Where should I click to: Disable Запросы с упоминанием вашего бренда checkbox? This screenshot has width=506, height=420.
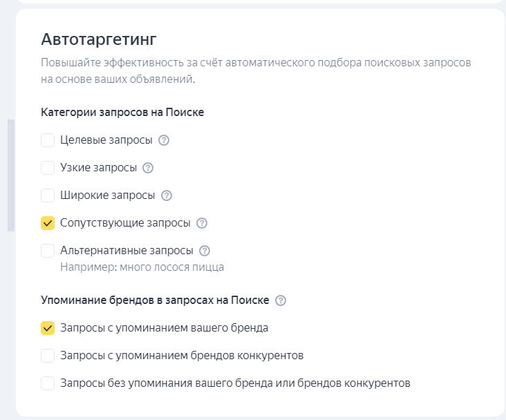click(x=48, y=328)
